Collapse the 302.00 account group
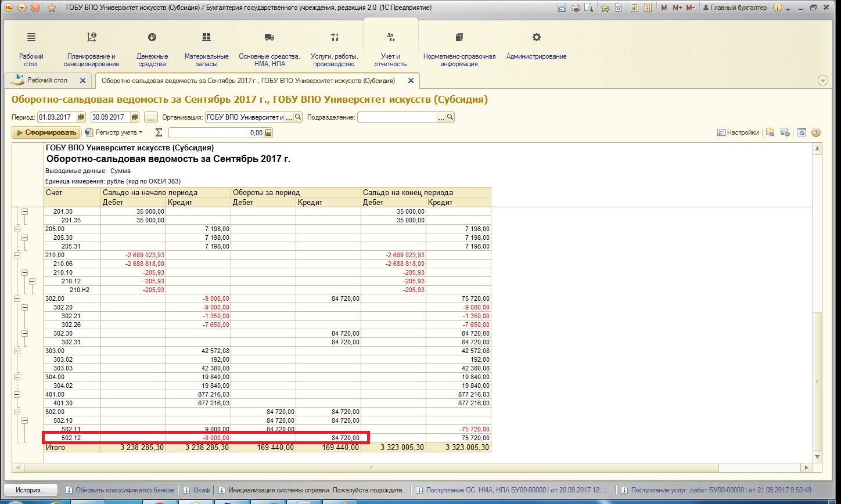This screenshot has height=504, width=841. (x=16, y=299)
